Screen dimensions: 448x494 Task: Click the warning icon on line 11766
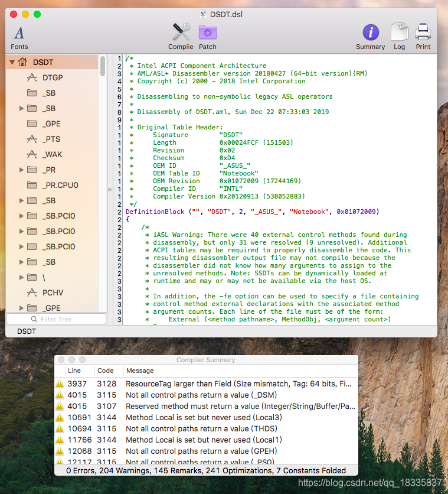point(60,440)
